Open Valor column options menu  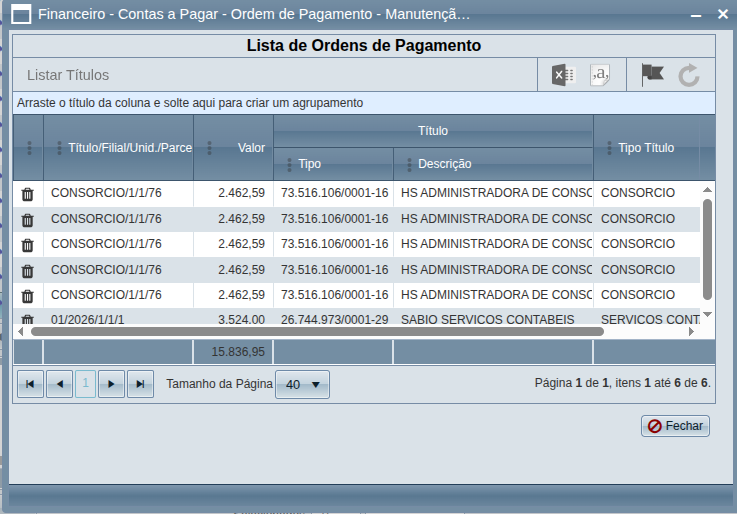pyautogui.click(x=209, y=148)
